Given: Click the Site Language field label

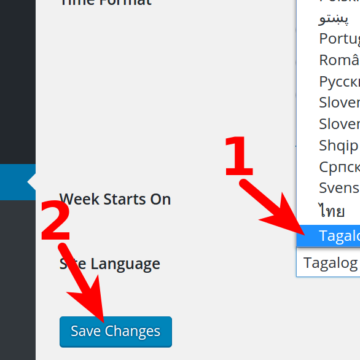Looking at the screenshot, I should 110,264.
